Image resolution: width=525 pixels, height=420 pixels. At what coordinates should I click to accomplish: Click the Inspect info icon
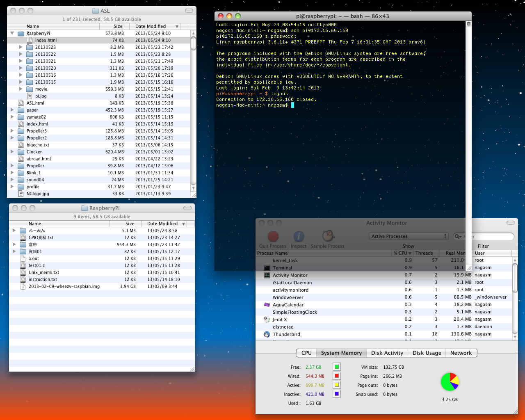pos(299,237)
